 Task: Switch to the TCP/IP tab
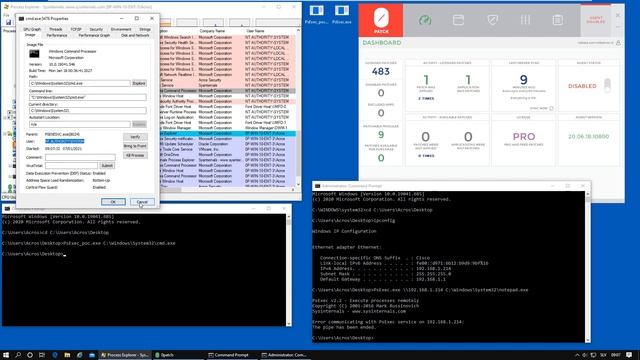click(x=76, y=29)
